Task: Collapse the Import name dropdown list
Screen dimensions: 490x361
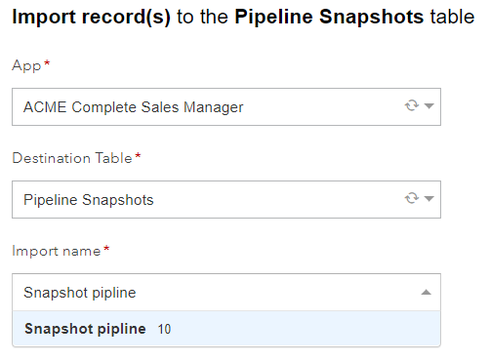Action: point(426,292)
